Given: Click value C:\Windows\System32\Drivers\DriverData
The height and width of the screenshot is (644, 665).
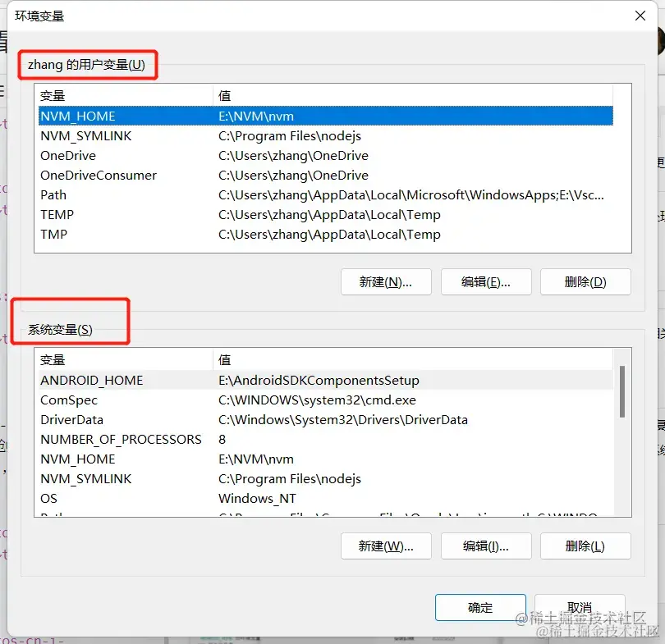Looking at the screenshot, I should pos(343,419).
